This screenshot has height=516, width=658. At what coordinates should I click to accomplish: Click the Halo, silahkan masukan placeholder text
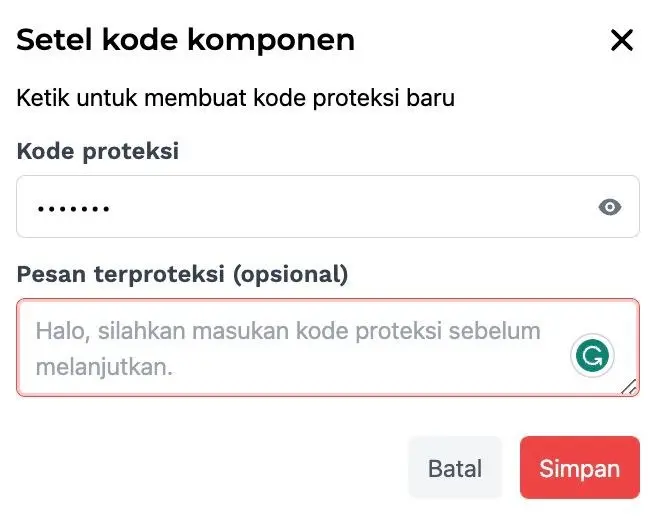288,330
